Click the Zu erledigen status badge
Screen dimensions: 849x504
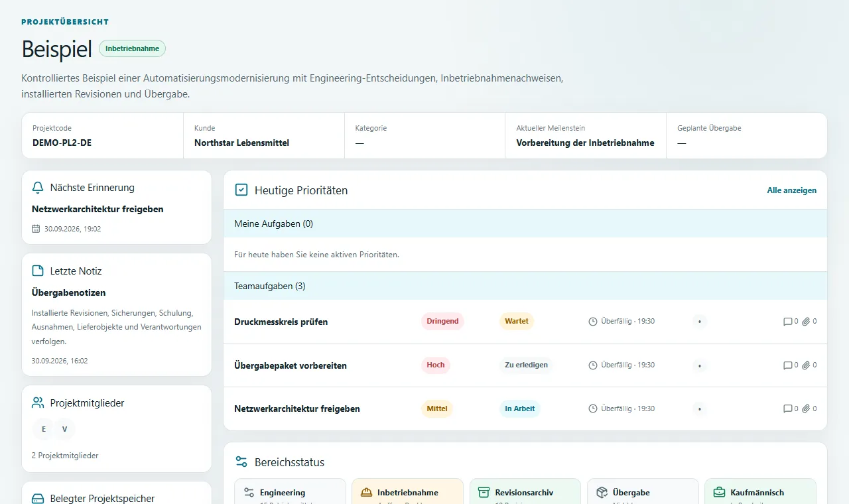tap(526, 365)
